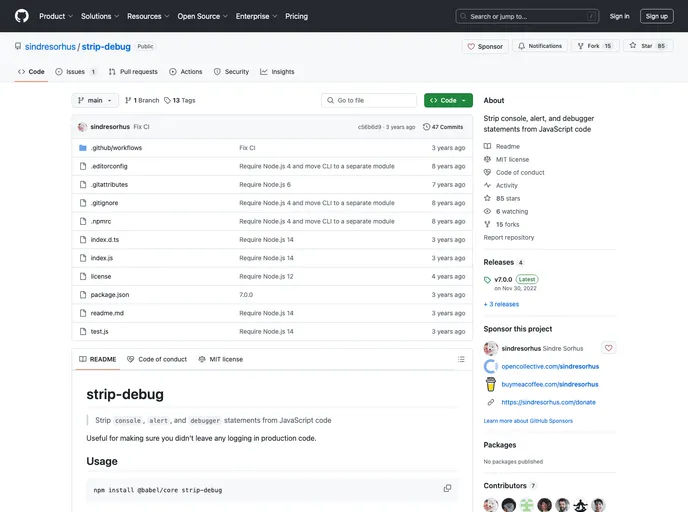
Task: Open the index.js file
Action: (102, 258)
